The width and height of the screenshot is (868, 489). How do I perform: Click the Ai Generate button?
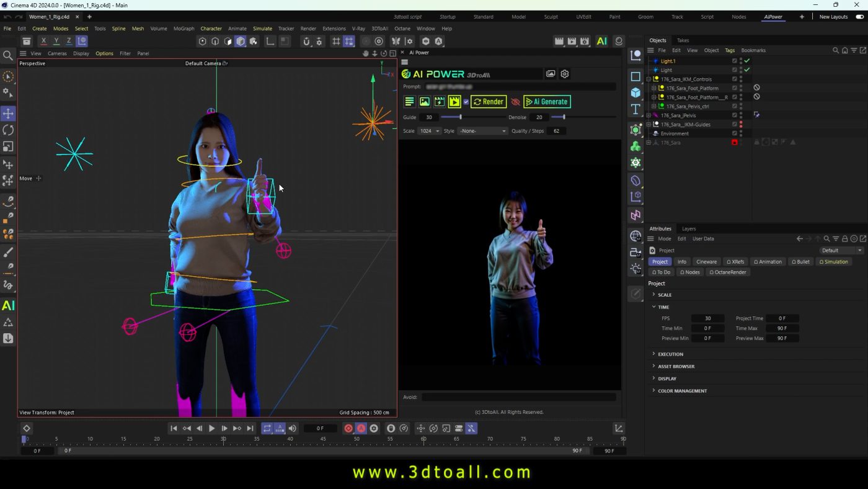point(547,102)
